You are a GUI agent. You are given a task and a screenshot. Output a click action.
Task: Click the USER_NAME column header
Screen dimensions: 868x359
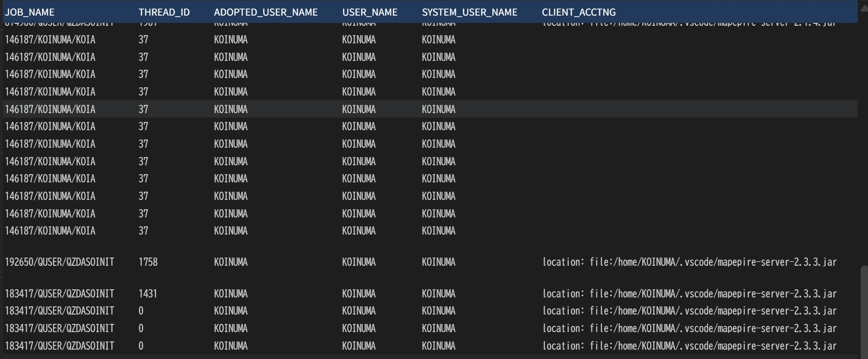click(x=369, y=12)
